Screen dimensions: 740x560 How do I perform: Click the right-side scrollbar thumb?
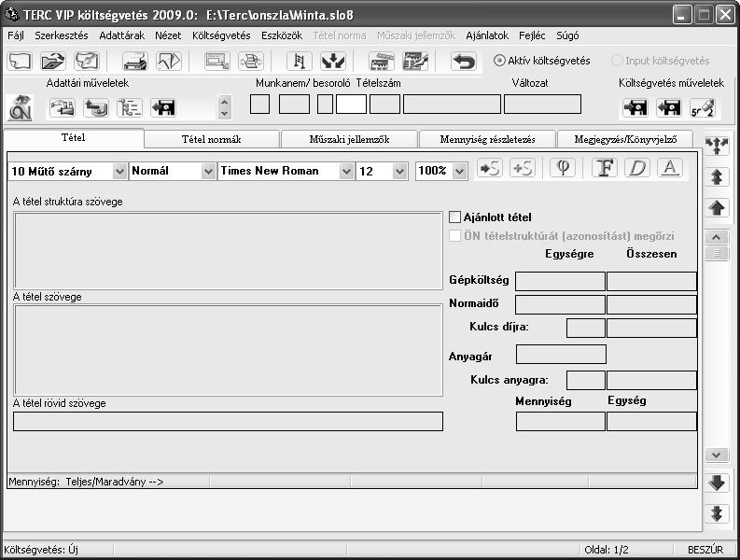[717, 253]
